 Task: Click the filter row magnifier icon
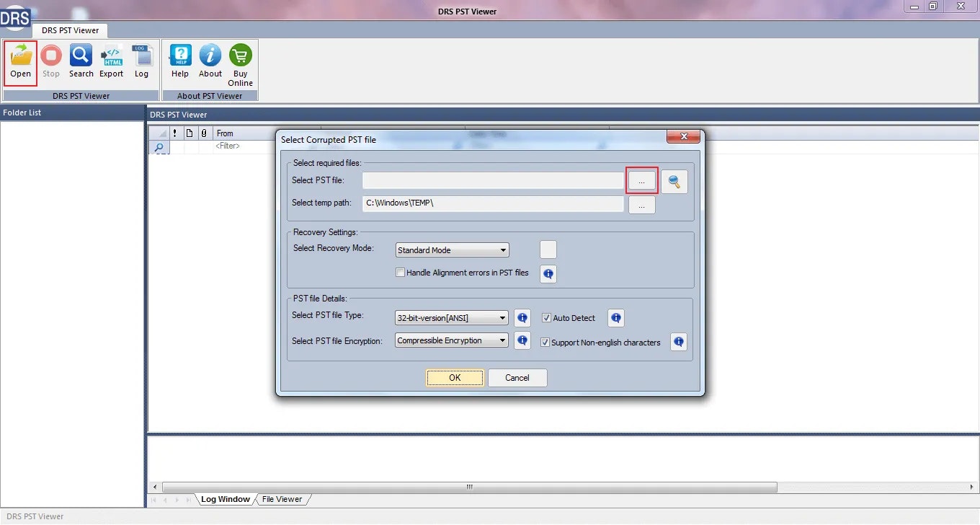(159, 146)
